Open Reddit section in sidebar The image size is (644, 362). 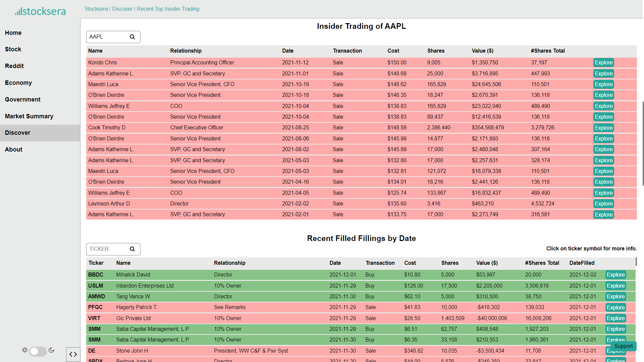(14, 66)
